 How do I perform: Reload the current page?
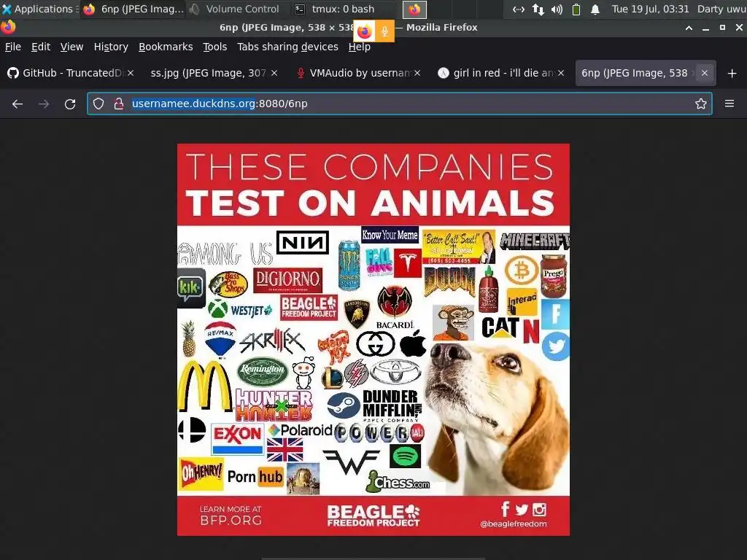(x=70, y=104)
